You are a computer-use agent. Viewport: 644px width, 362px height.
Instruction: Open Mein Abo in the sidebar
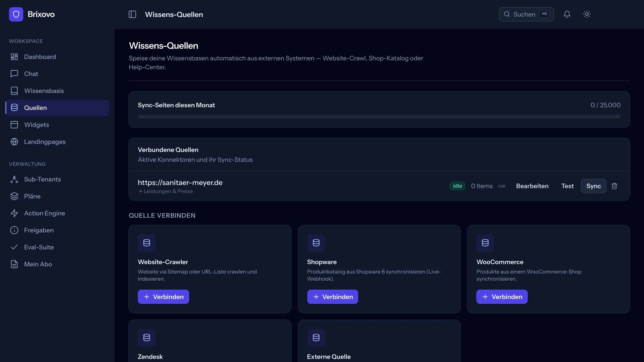coord(57,264)
